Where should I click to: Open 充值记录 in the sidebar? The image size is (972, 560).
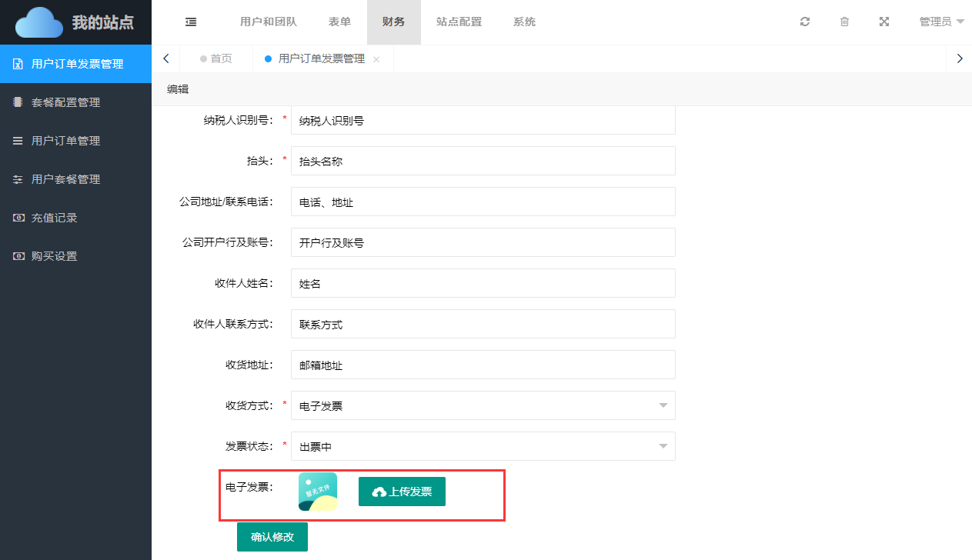54,218
